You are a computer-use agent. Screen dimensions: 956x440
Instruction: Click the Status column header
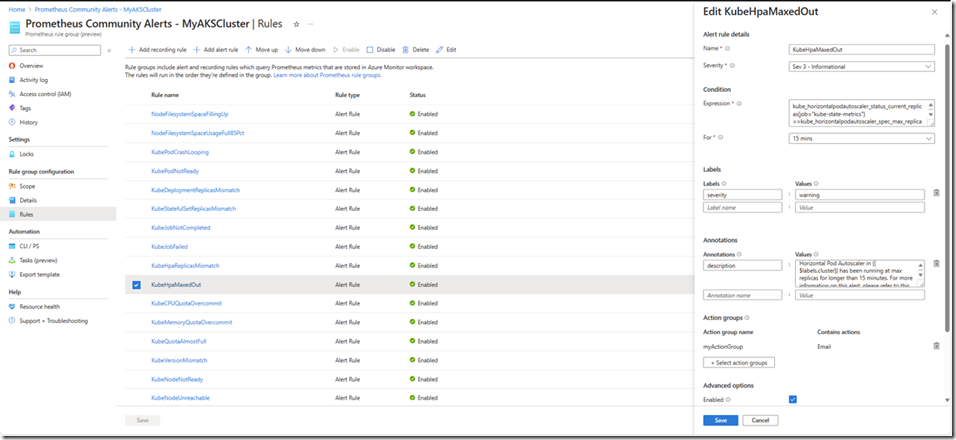(418, 95)
